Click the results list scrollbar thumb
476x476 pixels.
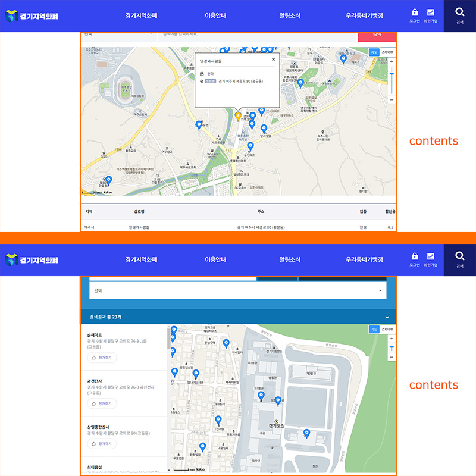click(x=168, y=339)
